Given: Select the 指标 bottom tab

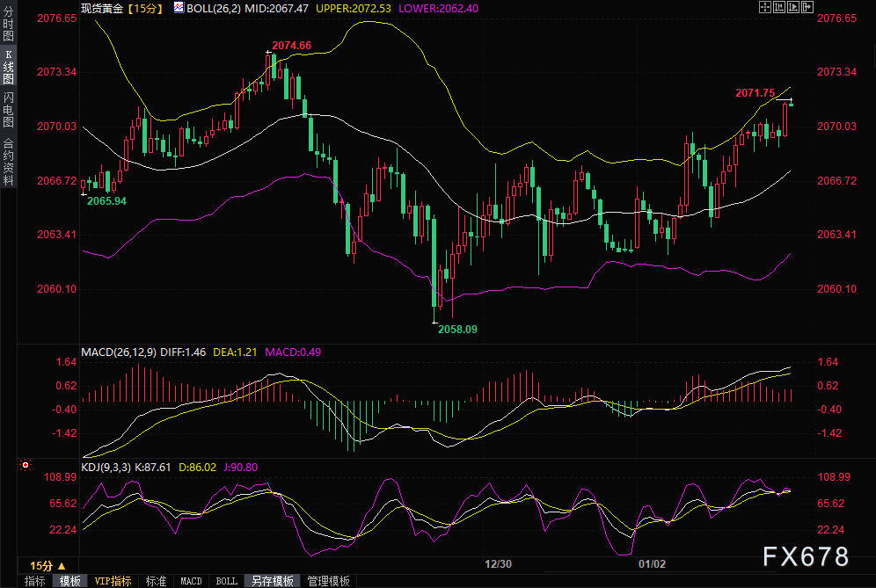Looking at the screenshot, I should coord(35,581).
